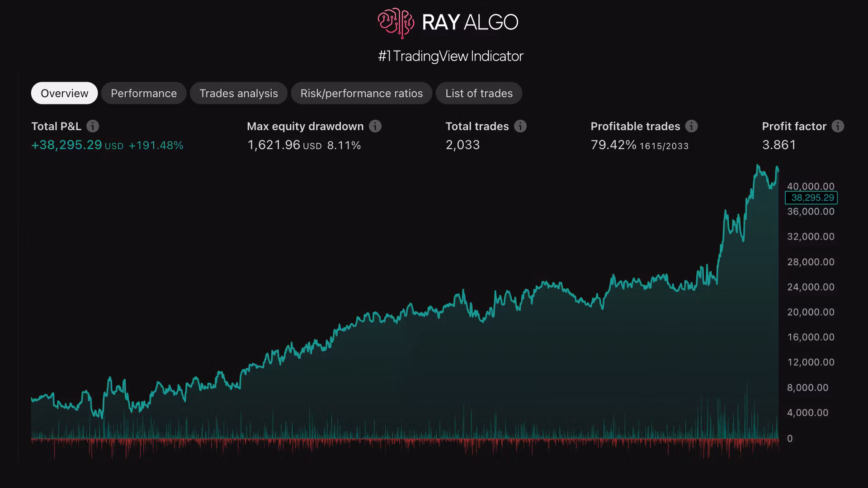This screenshot has width=868, height=488.
Task: Show info for Max equity drawdown
Action: (x=375, y=126)
